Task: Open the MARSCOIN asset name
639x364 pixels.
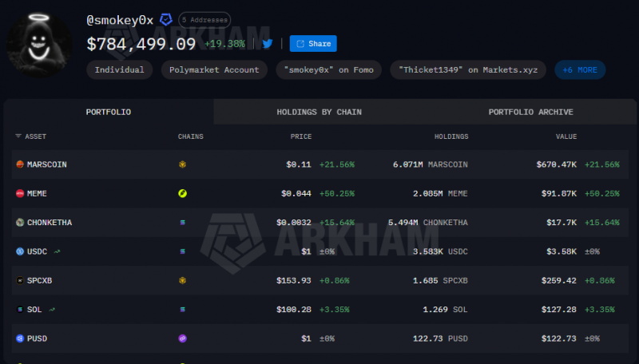Action: [x=47, y=164]
